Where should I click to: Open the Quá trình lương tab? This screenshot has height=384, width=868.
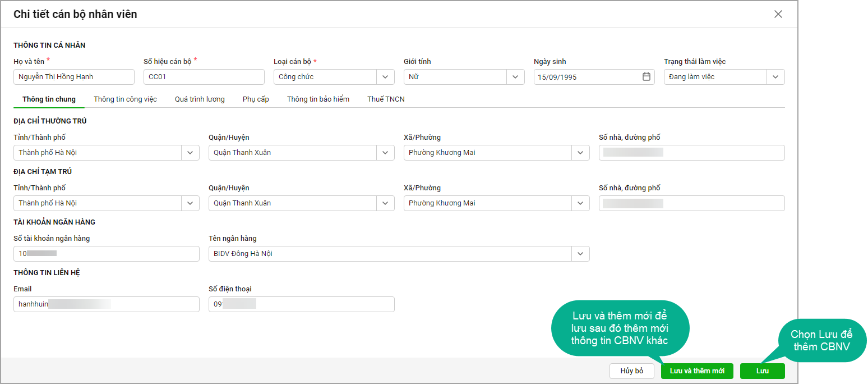coord(200,99)
